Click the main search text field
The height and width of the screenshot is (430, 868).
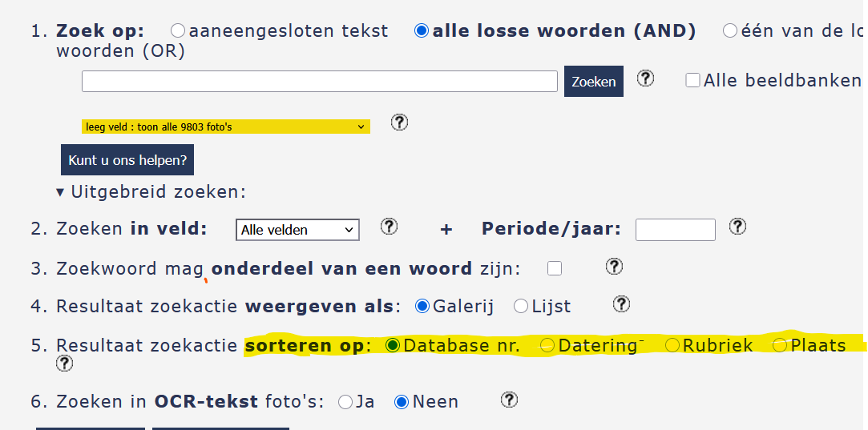point(319,81)
